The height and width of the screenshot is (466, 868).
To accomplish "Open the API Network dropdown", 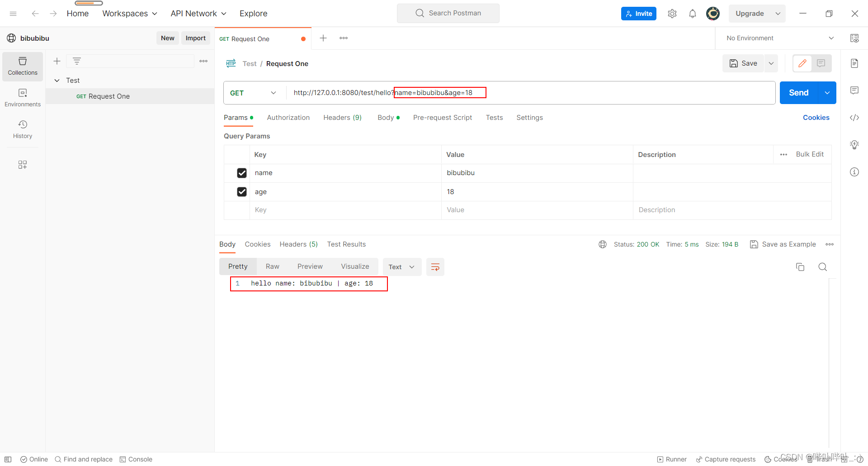I will tap(198, 14).
